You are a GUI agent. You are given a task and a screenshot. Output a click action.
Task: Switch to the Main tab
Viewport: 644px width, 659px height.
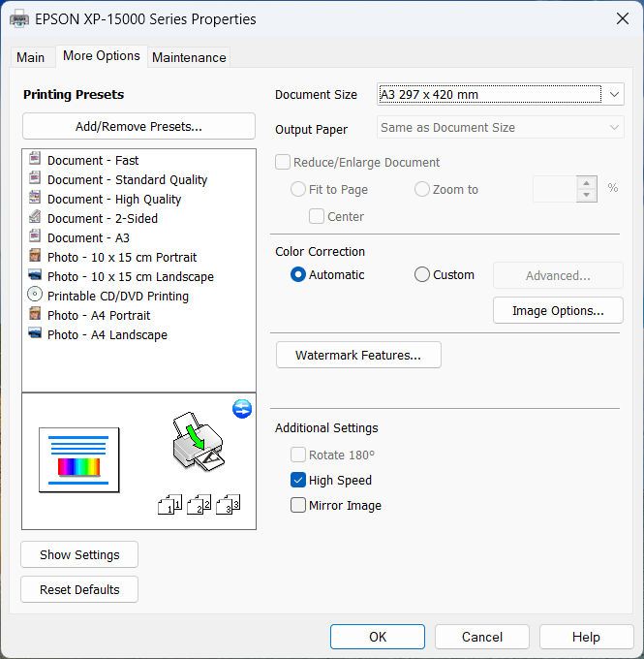(31, 57)
